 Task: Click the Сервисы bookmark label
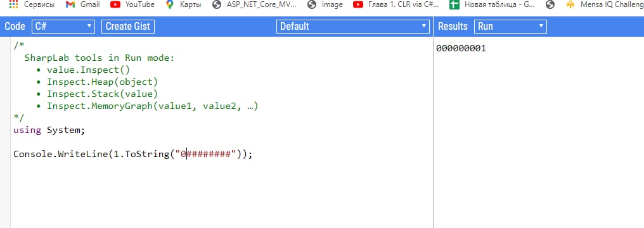pyautogui.click(x=39, y=4)
